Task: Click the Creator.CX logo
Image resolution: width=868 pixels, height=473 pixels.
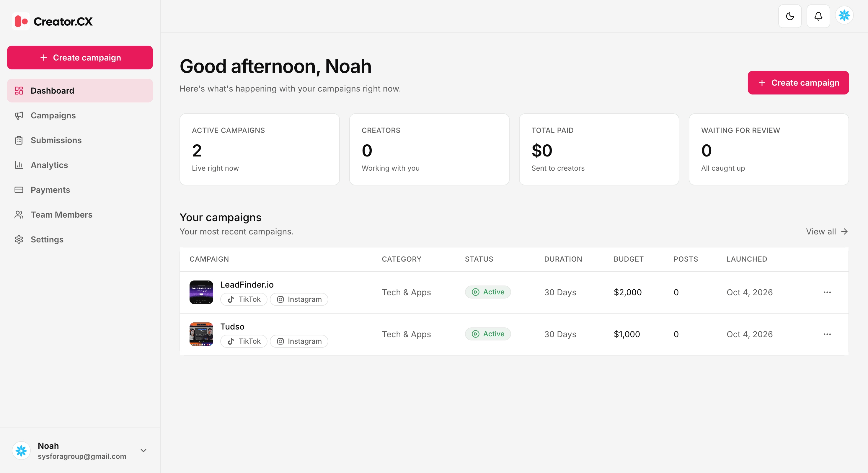Action: [x=52, y=21]
